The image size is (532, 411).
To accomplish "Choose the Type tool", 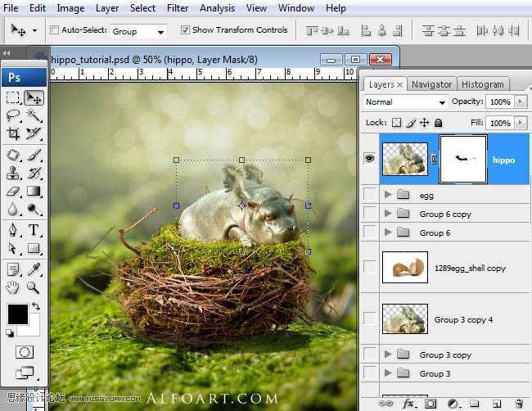I will point(34,230).
